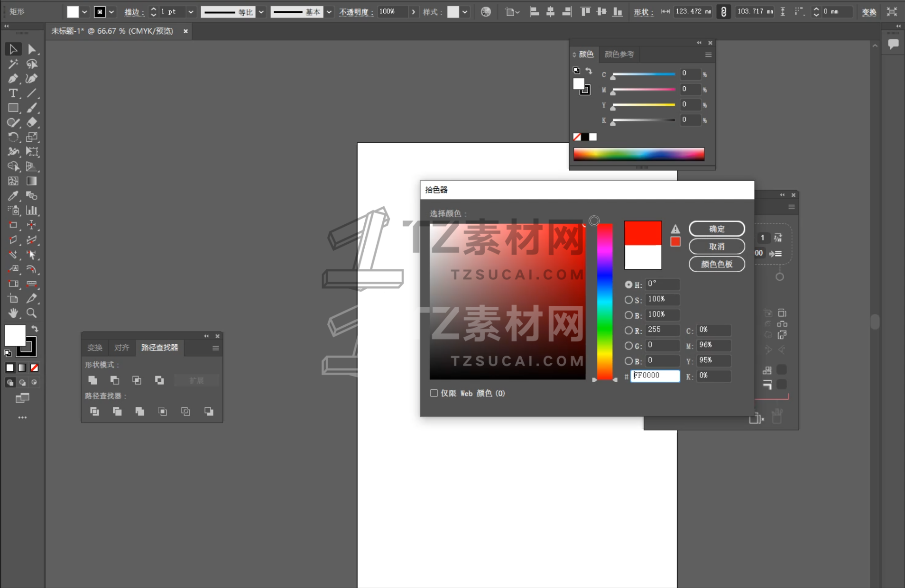Click 确定 button in color picker
The image size is (905, 588).
pyautogui.click(x=717, y=229)
